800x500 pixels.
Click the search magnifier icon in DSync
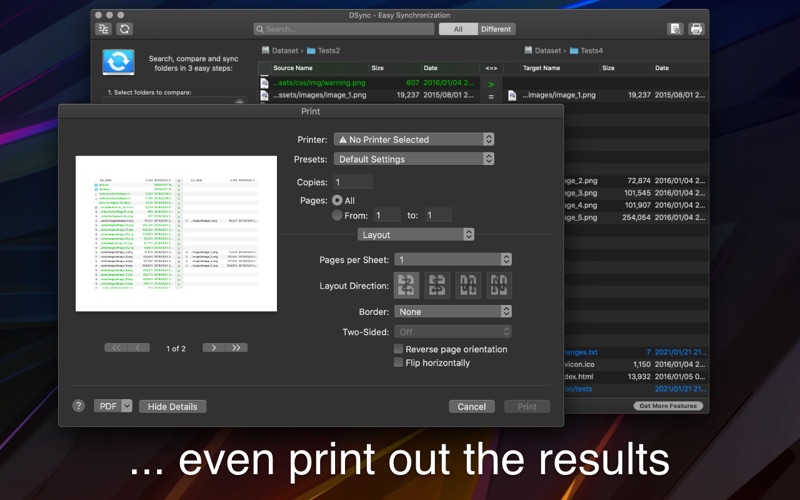pos(260,29)
